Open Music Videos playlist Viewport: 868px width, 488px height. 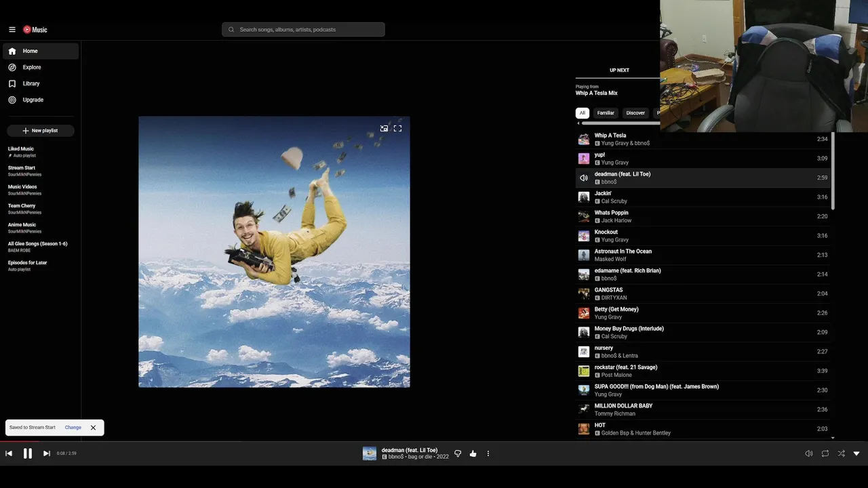coord(41,190)
